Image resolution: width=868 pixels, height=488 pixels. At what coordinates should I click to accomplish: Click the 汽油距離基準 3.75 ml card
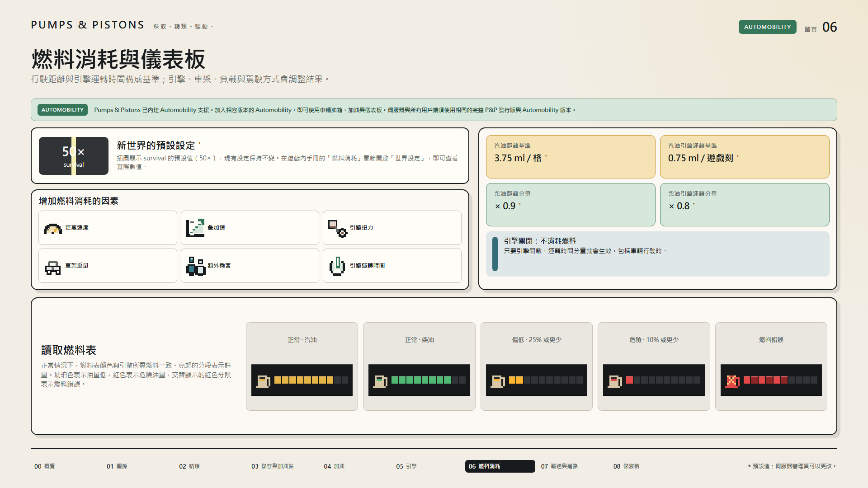[x=571, y=157]
